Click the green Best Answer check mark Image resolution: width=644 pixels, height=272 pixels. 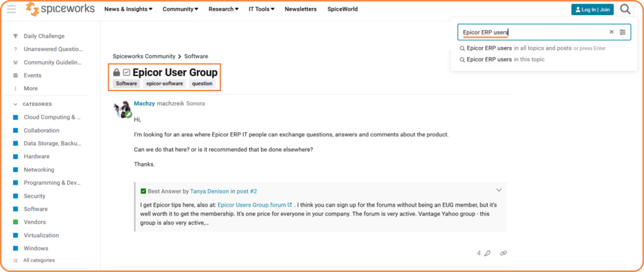143,191
